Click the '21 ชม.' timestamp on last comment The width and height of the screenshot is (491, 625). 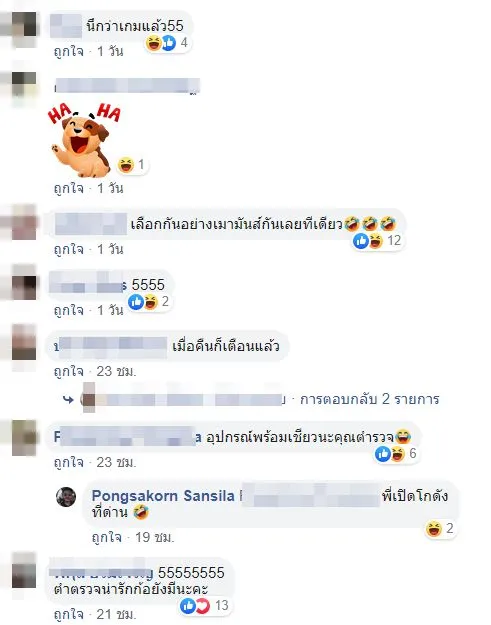pyautogui.click(x=116, y=614)
